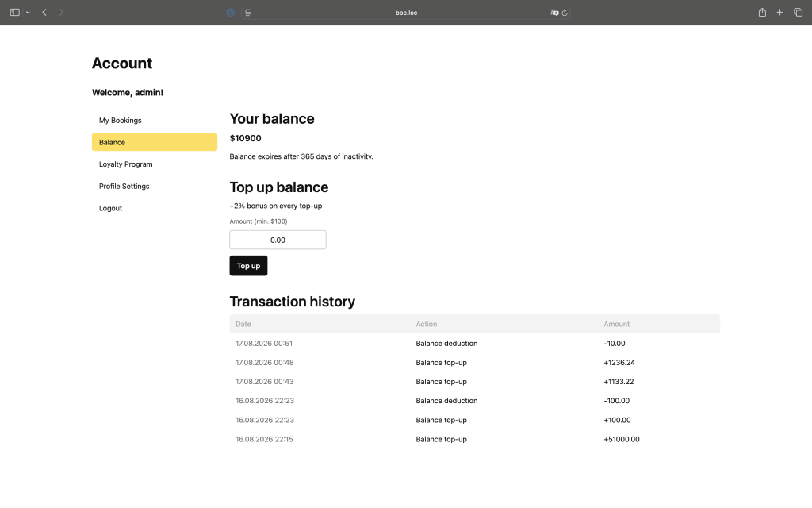Click the bbc.loc address bar
Screen dimensions: 812x508
click(x=406, y=13)
